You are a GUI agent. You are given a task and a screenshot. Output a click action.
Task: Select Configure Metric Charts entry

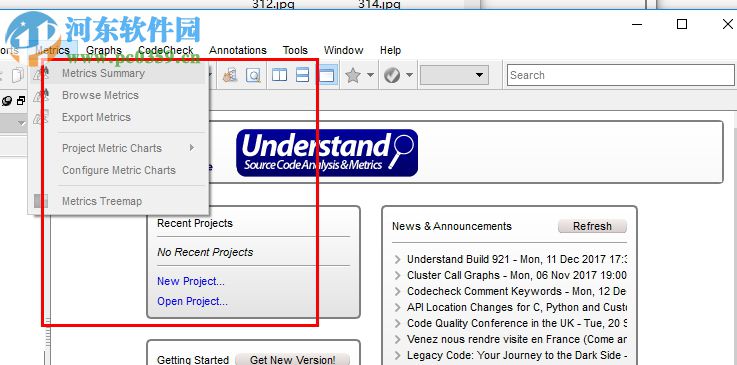point(118,170)
